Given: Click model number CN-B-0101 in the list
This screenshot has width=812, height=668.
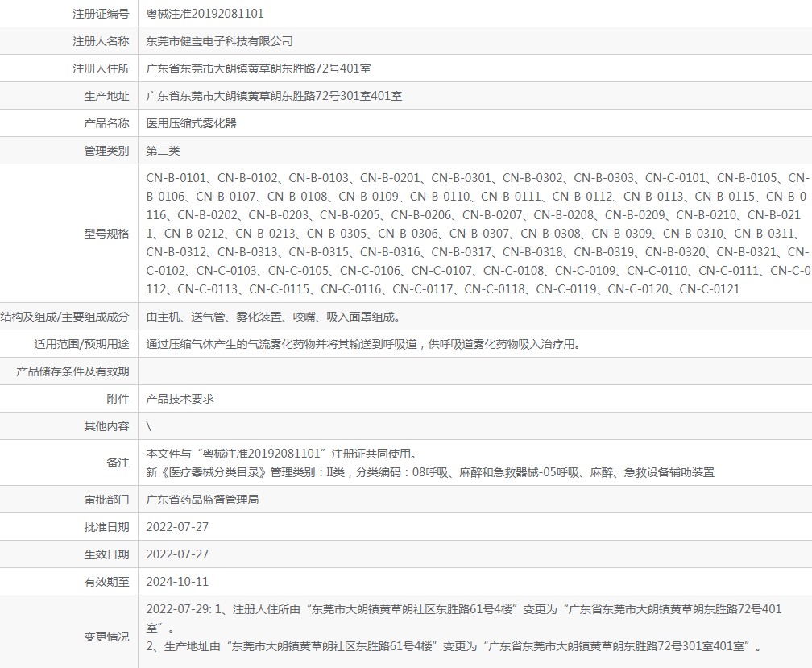Looking at the screenshot, I should 176,178.
